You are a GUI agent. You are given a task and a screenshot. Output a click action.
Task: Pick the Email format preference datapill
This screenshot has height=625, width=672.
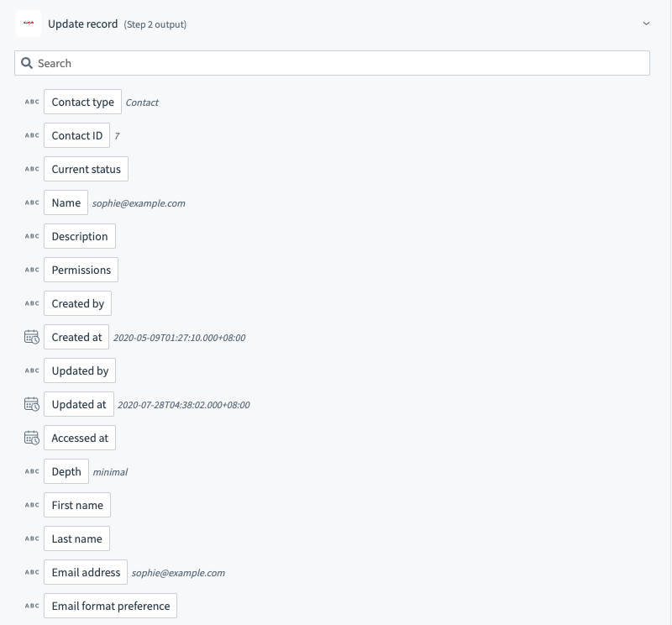coord(110,606)
